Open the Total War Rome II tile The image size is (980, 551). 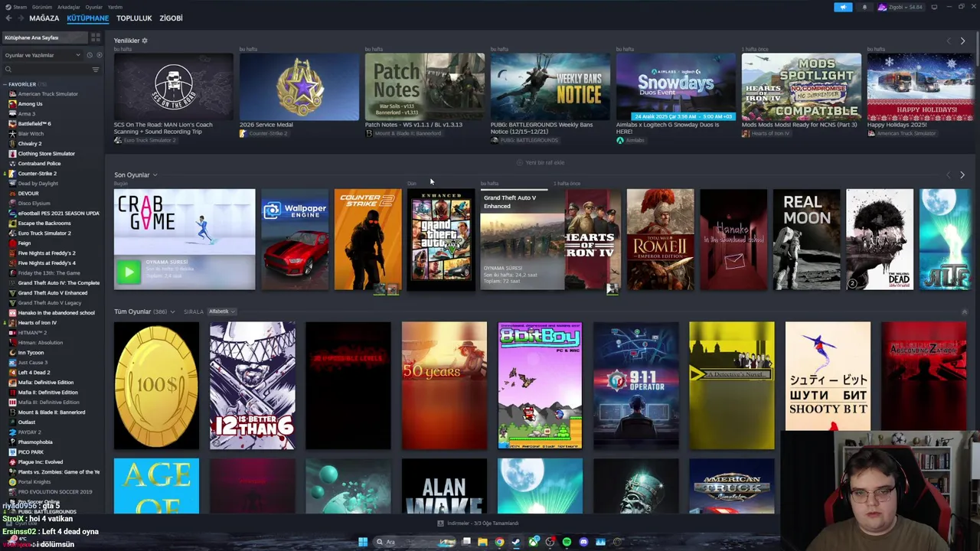click(660, 240)
